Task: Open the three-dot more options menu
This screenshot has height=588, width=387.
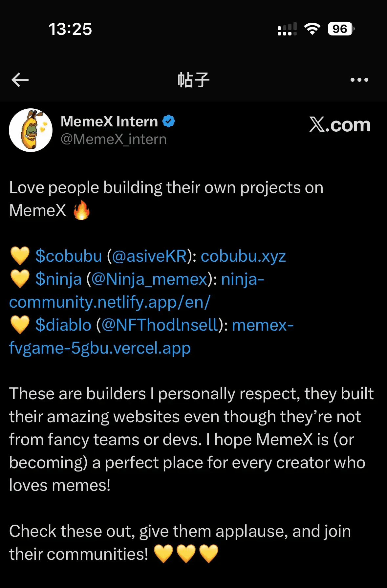Action: point(359,80)
